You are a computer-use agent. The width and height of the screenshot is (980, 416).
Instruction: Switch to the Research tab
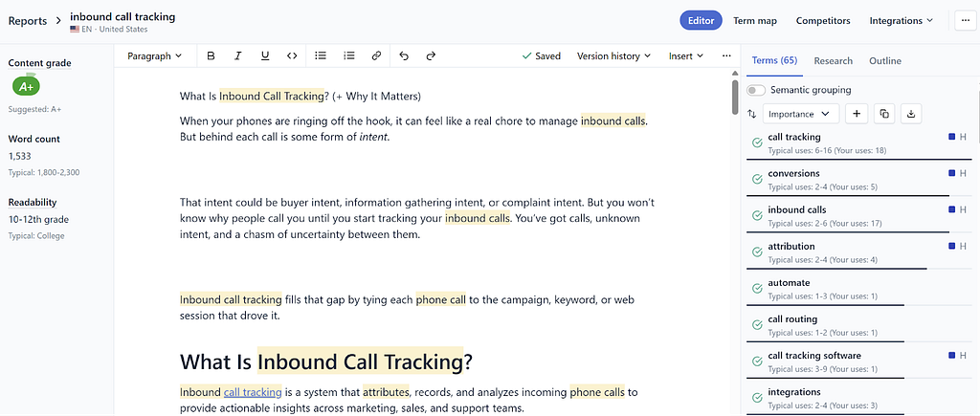click(834, 60)
